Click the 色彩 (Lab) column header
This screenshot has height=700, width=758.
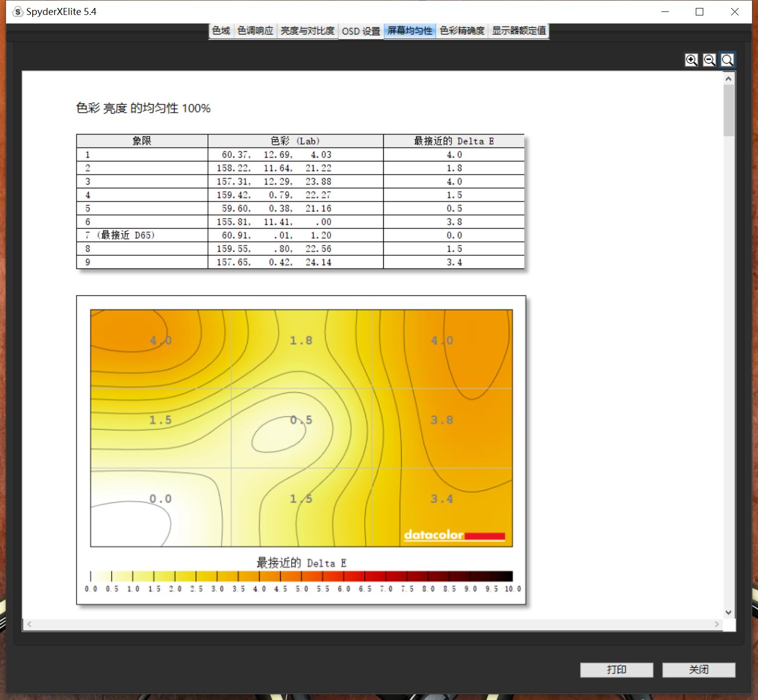pyautogui.click(x=296, y=141)
